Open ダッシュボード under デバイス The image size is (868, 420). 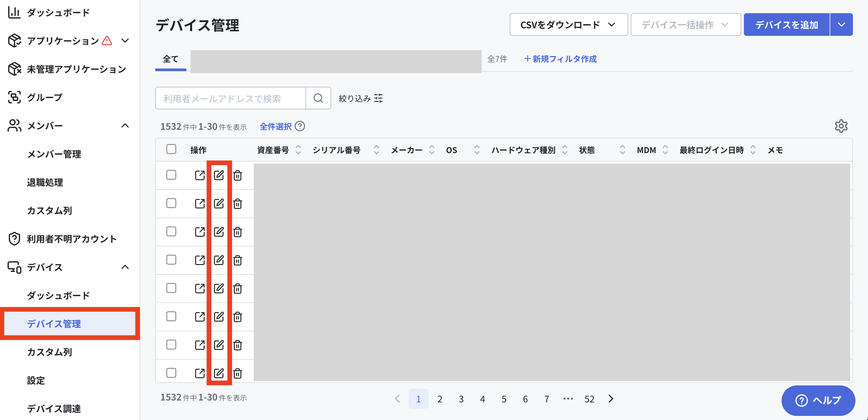pyautogui.click(x=58, y=296)
